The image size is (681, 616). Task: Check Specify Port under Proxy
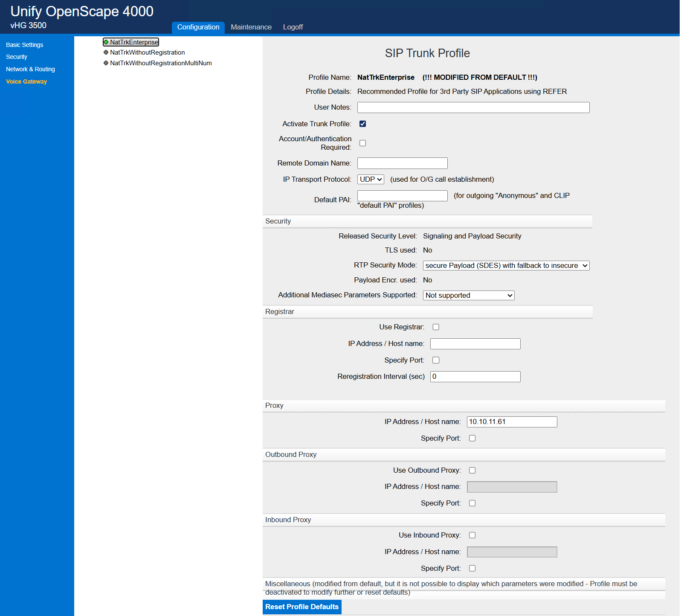tap(472, 439)
